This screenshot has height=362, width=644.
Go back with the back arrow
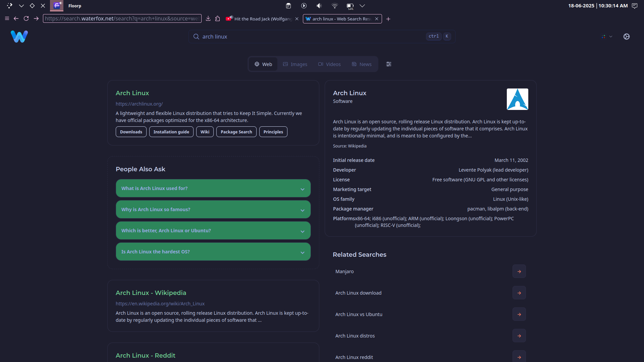[x=16, y=18]
